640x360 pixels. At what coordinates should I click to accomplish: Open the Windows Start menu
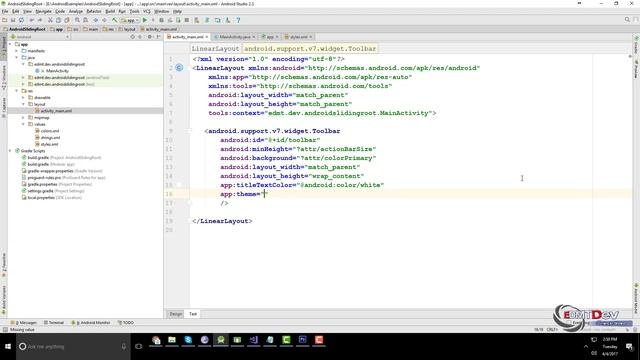[x=8, y=347]
